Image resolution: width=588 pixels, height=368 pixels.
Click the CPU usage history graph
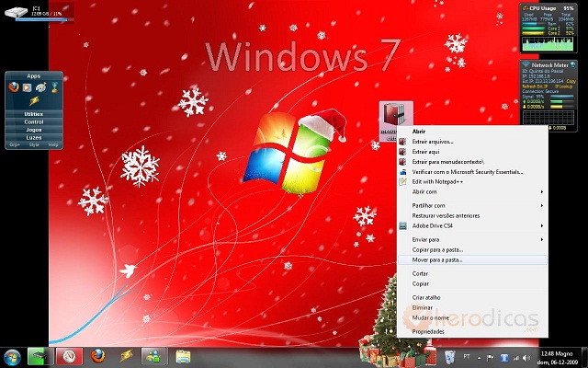[548, 43]
